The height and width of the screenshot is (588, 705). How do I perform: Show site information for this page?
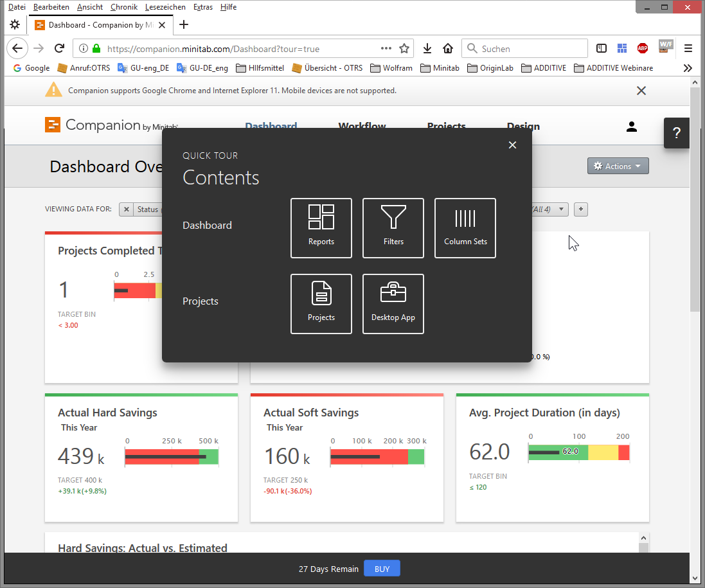click(83, 49)
